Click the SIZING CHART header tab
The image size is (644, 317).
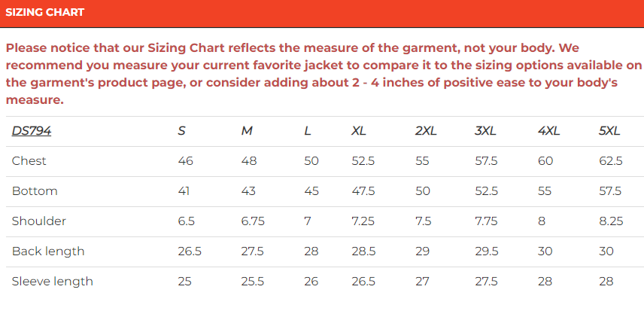click(x=45, y=13)
